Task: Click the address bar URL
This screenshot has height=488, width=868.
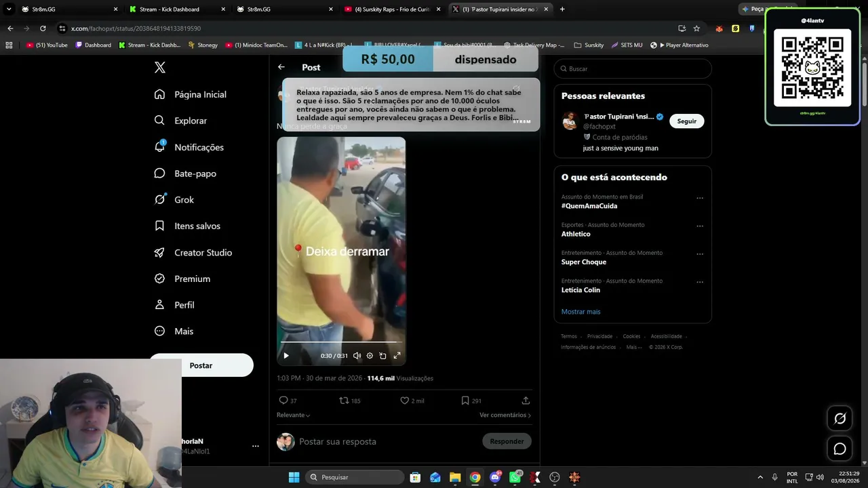Action: click(136, 28)
